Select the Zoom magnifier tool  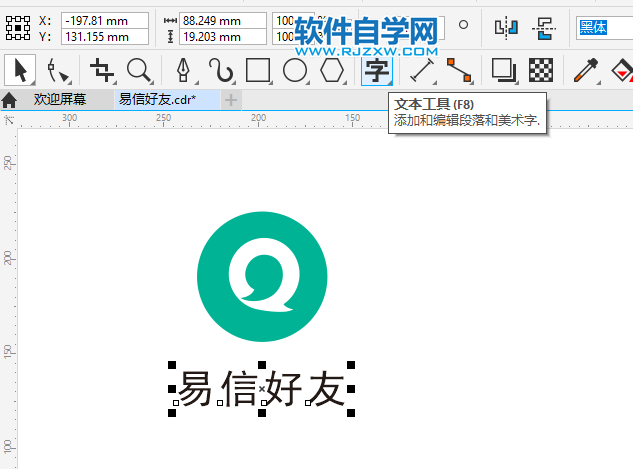(139, 70)
